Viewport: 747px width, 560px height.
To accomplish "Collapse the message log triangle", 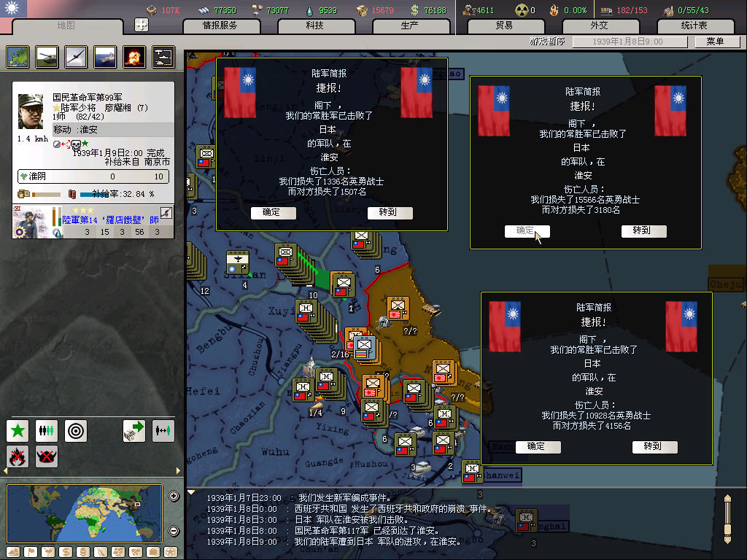I will coord(191,492).
